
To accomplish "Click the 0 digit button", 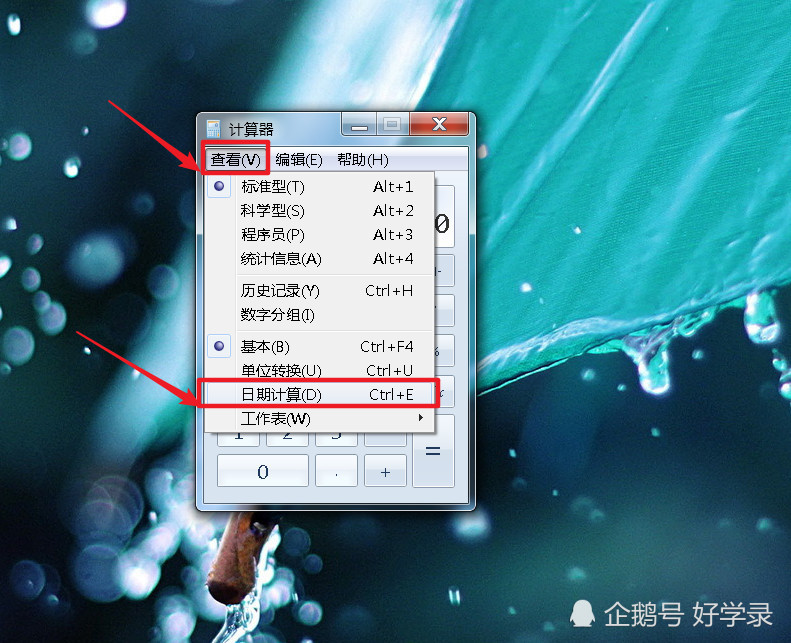I will (x=263, y=471).
